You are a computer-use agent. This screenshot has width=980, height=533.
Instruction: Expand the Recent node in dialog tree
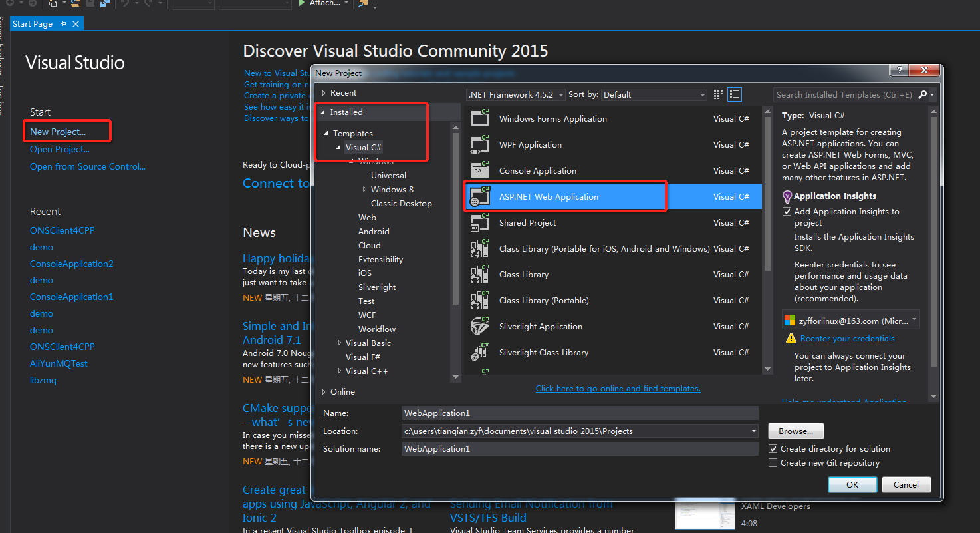coord(324,93)
